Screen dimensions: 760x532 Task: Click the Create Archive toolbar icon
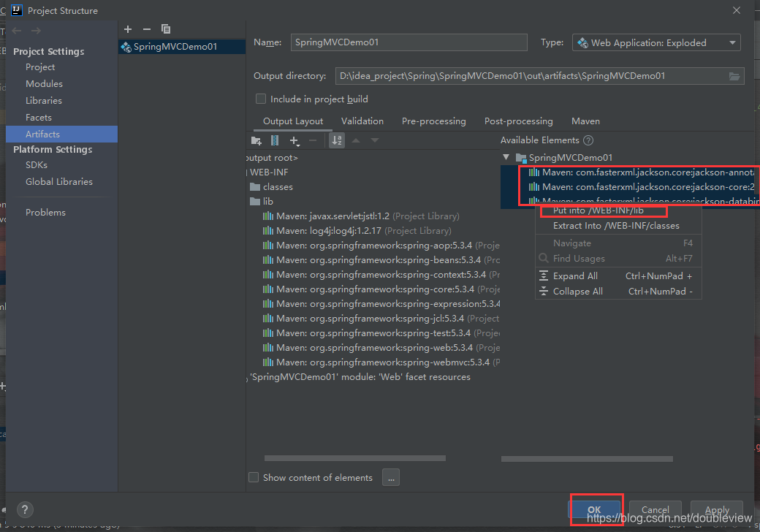tap(274, 140)
